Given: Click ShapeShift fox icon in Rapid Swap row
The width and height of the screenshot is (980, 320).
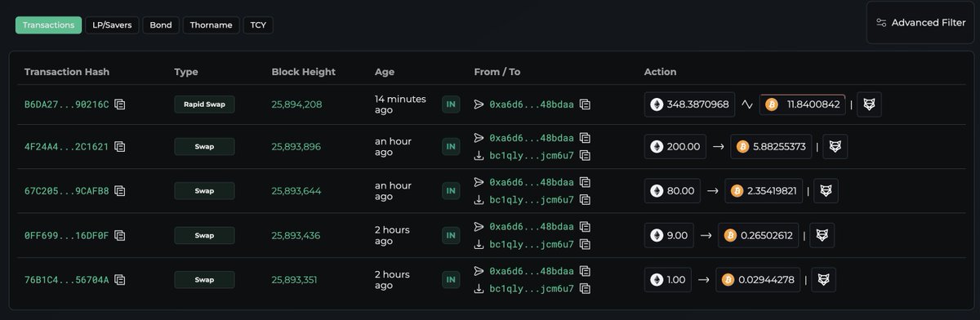Looking at the screenshot, I should pos(869,104).
